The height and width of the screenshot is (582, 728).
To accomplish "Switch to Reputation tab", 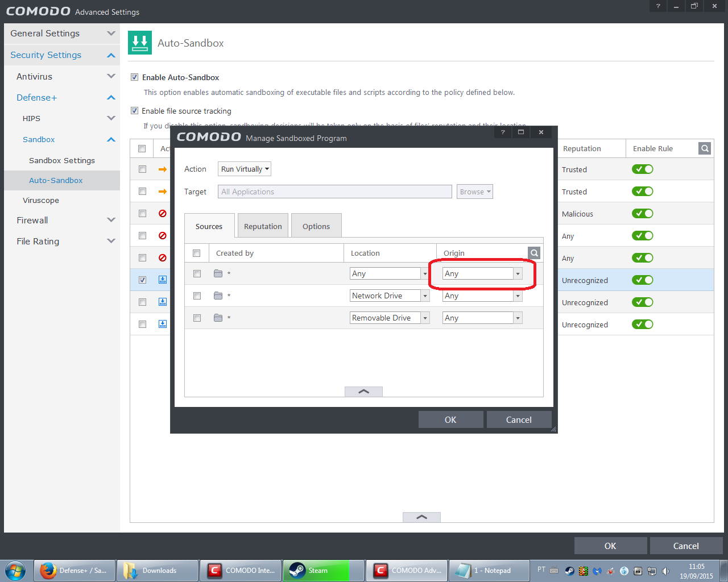I will point(263,226).
